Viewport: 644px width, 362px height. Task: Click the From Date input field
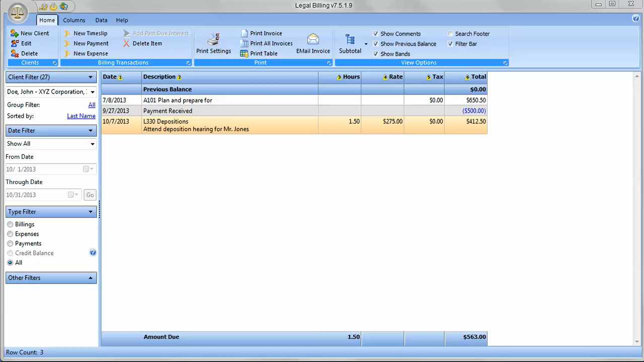click(x=43, y=169)
